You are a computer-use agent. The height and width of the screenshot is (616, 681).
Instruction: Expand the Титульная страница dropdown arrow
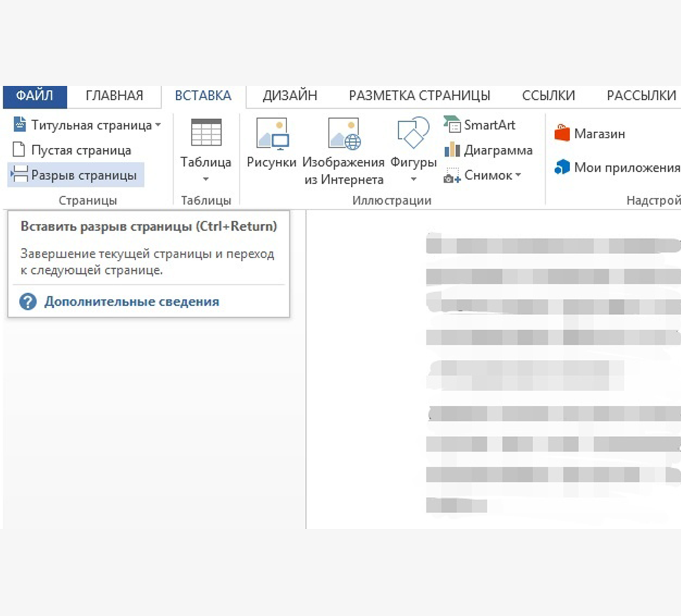(158, 125)
